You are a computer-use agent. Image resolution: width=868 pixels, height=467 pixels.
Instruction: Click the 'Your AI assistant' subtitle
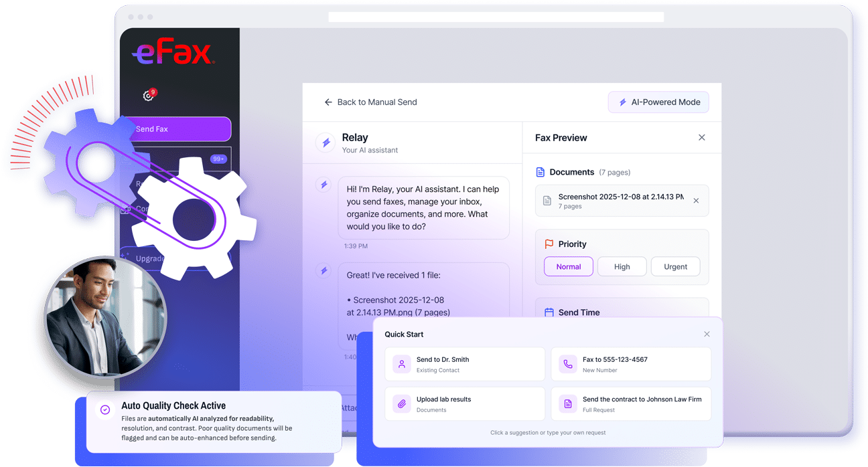click(x=370, y=150)
